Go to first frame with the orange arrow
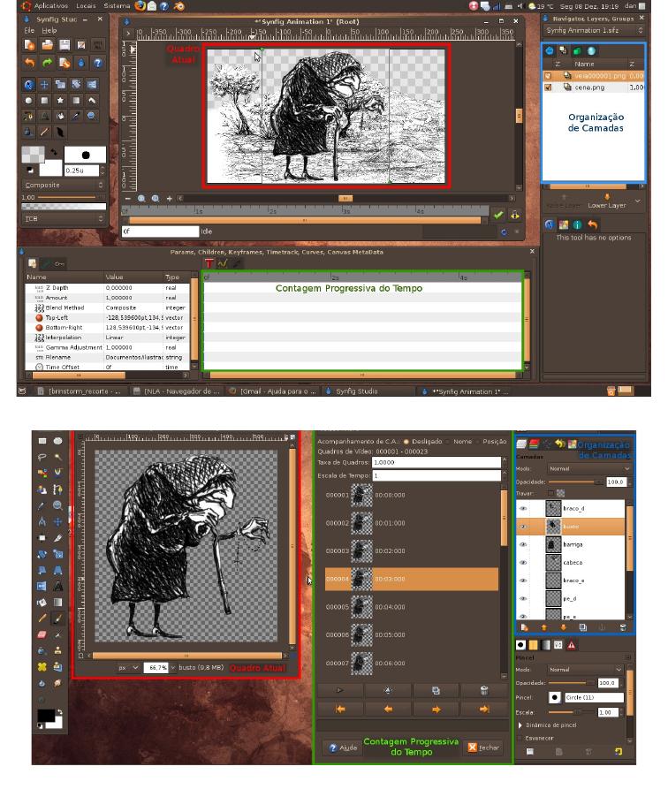This screenshot has width=668, height=812. pyautogui.click(x=339, y=709)
